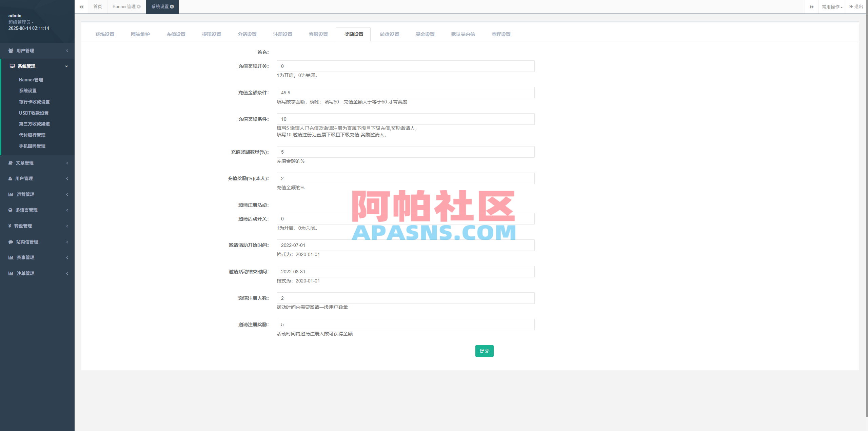Collapse the tab bar with double-left arrow icon
868x431 pixels.
click(x=81, y=7)
